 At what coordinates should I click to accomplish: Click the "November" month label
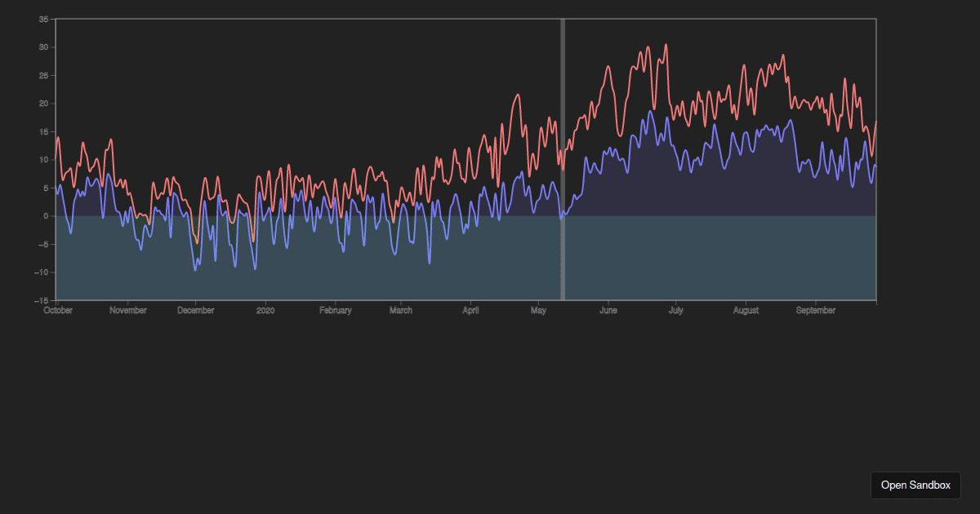128,310
